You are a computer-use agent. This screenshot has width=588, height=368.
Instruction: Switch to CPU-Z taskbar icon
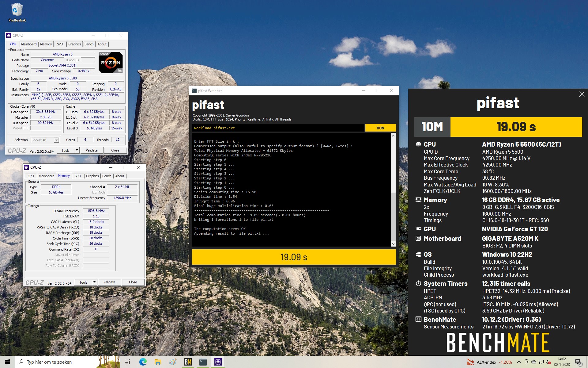point(218,362)
